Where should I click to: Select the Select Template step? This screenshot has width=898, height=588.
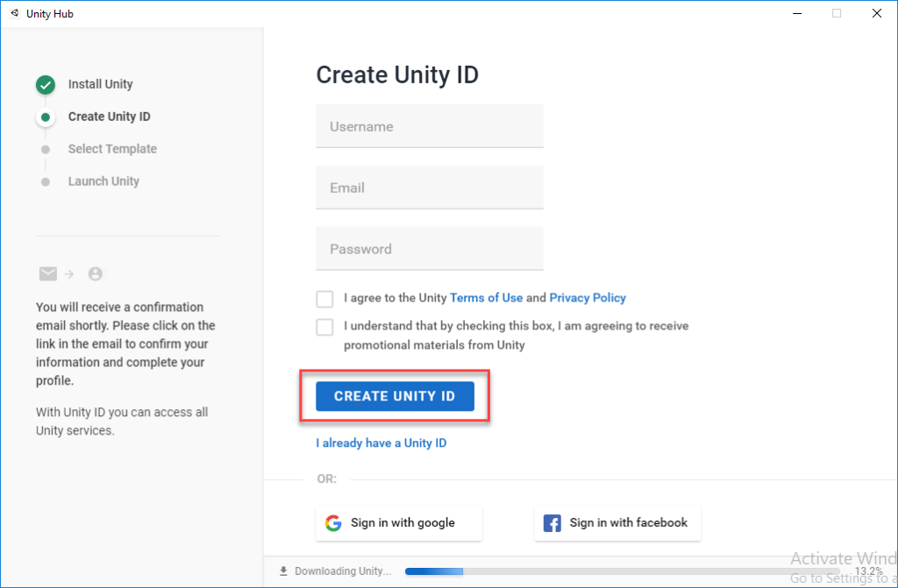click(112, 149)
